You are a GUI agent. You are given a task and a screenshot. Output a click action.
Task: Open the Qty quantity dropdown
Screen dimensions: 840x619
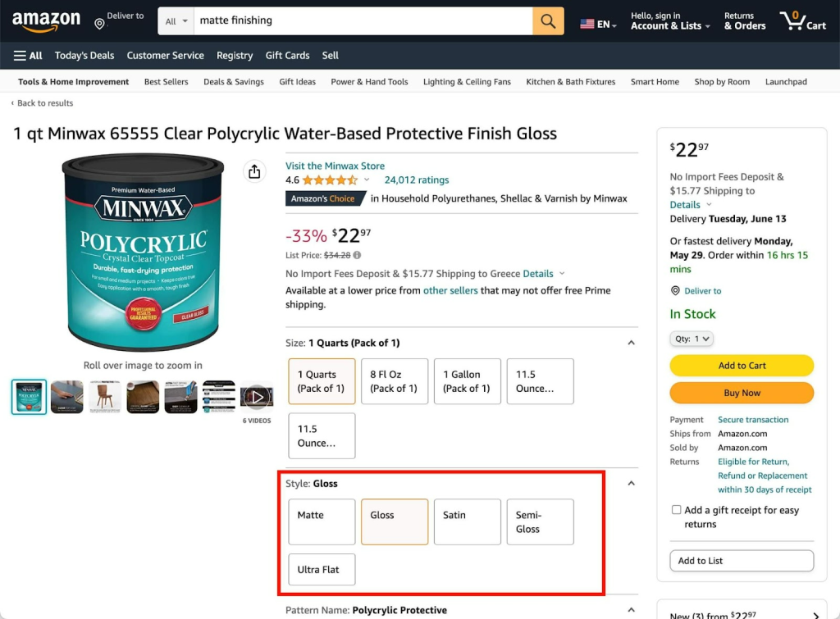coord(691,339)
